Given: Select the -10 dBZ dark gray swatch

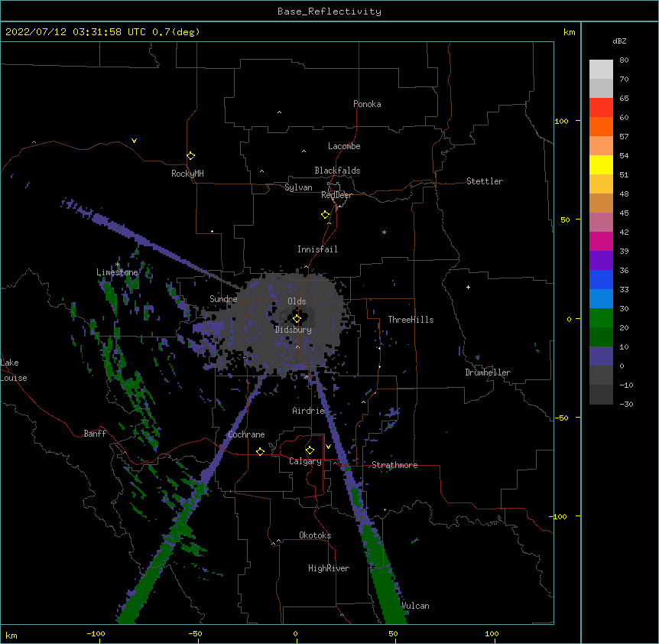Looking at the screenshot, I should (601, 395).
